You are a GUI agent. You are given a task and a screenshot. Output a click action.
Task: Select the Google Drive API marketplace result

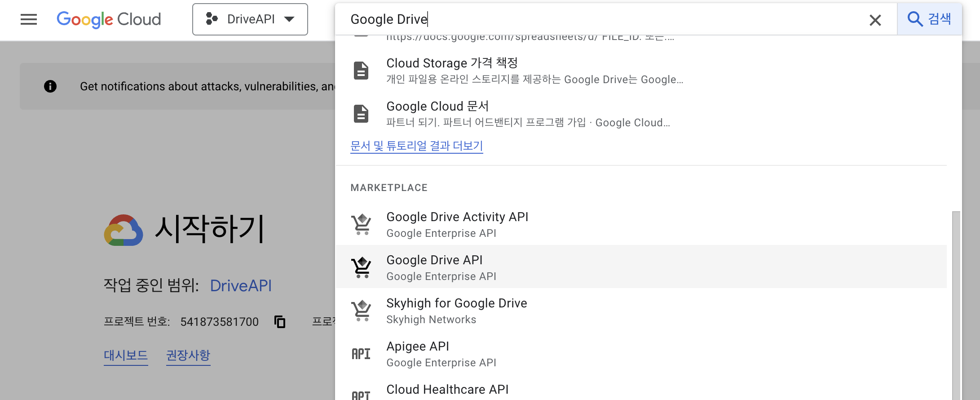[x=641, y=267]
